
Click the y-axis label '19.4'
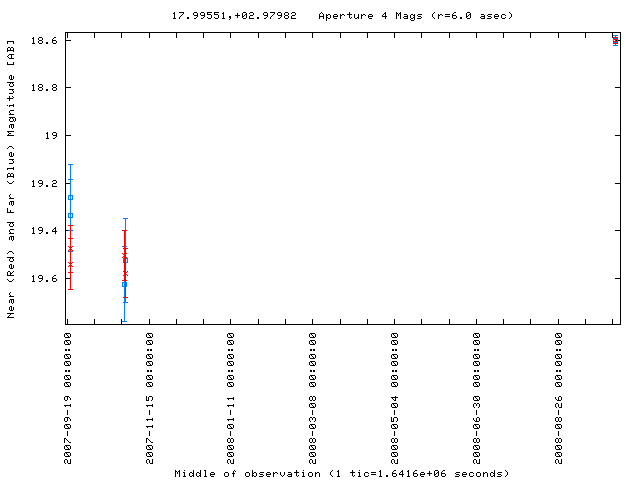[x=44, y=231]
